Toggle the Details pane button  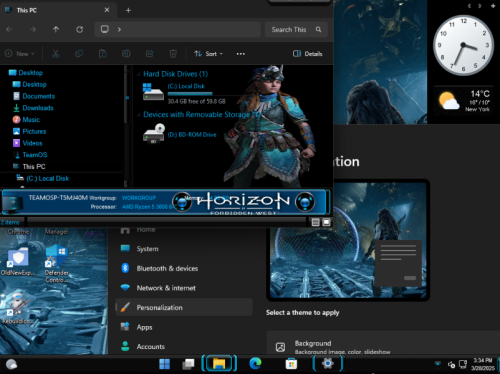coord(307,54)
